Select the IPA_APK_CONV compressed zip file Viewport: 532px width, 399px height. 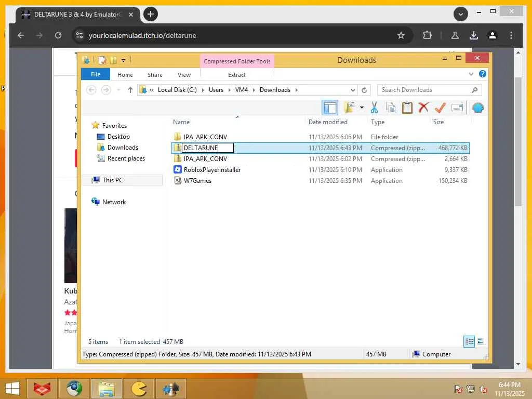click(x=320, y=159)
